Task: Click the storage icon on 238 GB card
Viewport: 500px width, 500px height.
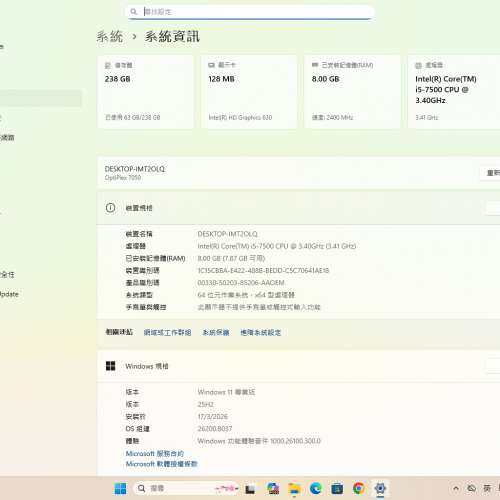Action: click(x=108, y=65)
